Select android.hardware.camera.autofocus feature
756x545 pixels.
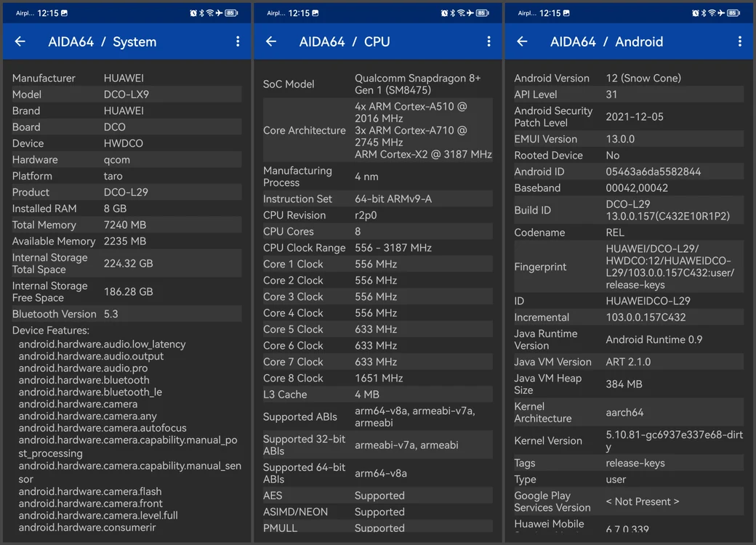pos(102,428)
